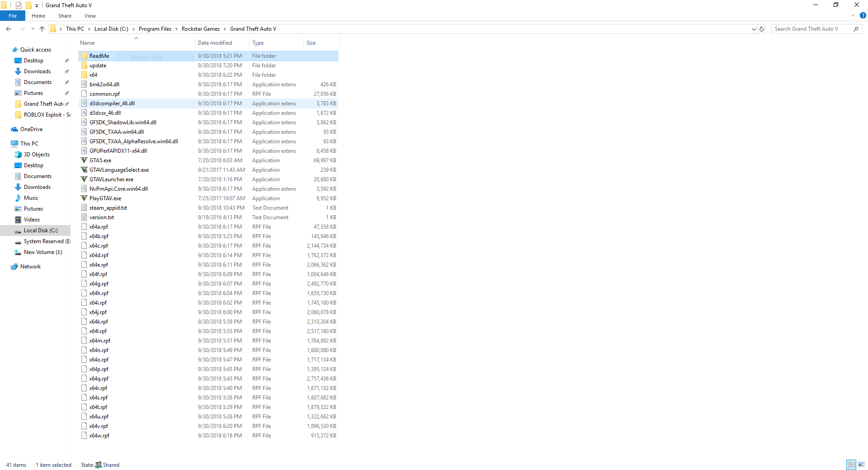Click Rockstar Games breadcrumb segment
The width and height of the screenshot is (868, 470).
[x=201, y=29]
